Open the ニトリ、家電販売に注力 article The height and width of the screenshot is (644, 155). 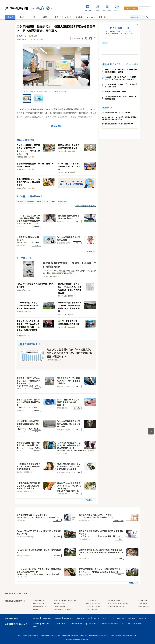[70, 322]
